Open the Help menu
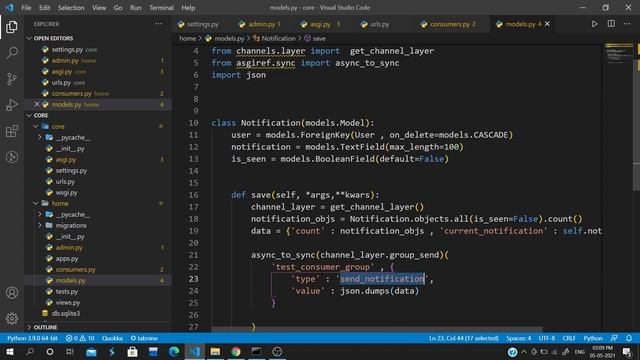 pos(188,8)
